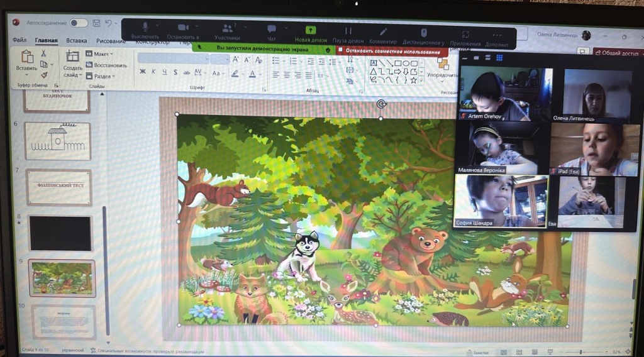This screenshot has height=357, width=644.
Task: Save the presentation with the floppy disk icon
Action: (96, 23)
